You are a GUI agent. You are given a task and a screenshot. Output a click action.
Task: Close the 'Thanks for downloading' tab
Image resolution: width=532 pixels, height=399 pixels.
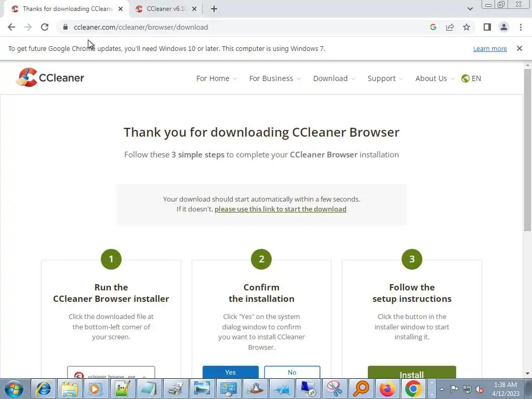(x=121, y=9)
